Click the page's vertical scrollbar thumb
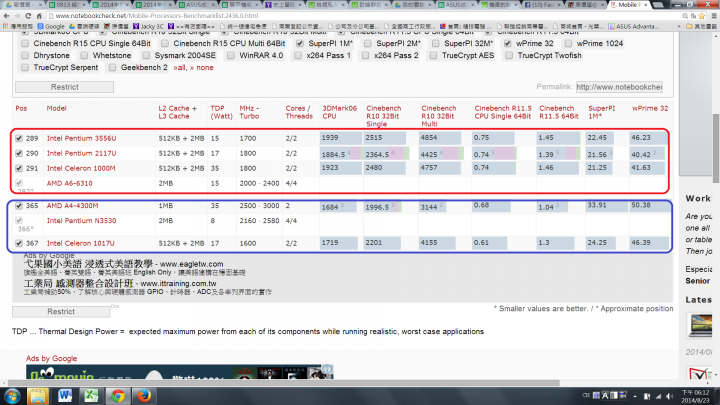This screenshot has height=405, width=720. pos(716,148)
